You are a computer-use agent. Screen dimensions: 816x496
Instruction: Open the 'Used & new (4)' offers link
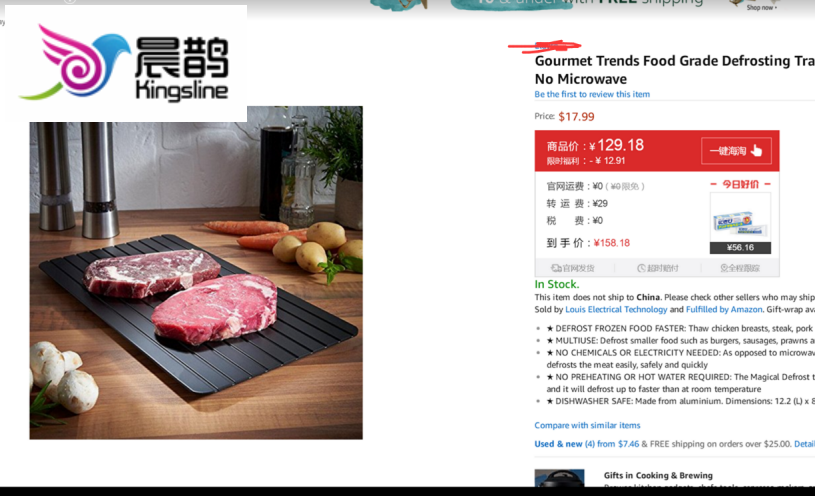pos(558,444)
